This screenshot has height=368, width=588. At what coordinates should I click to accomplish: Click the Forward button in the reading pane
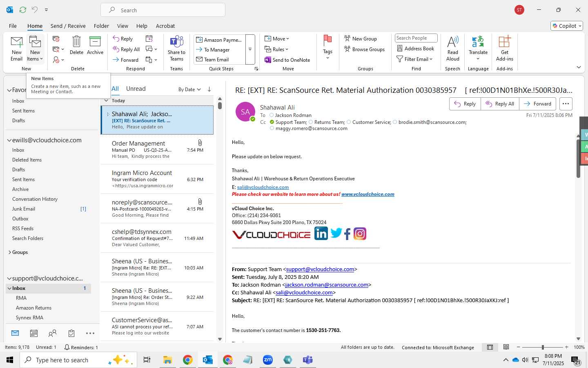click(537, 104)
